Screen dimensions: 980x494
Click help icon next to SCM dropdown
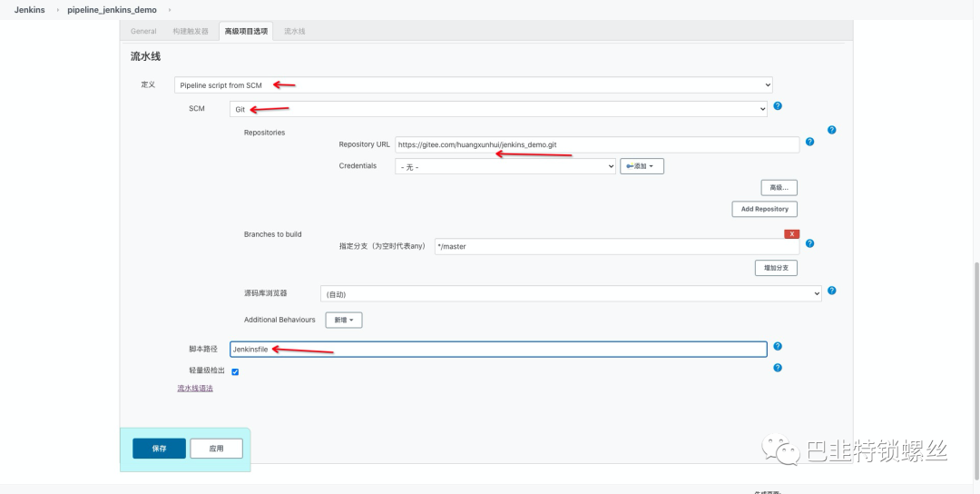(778, 105)
